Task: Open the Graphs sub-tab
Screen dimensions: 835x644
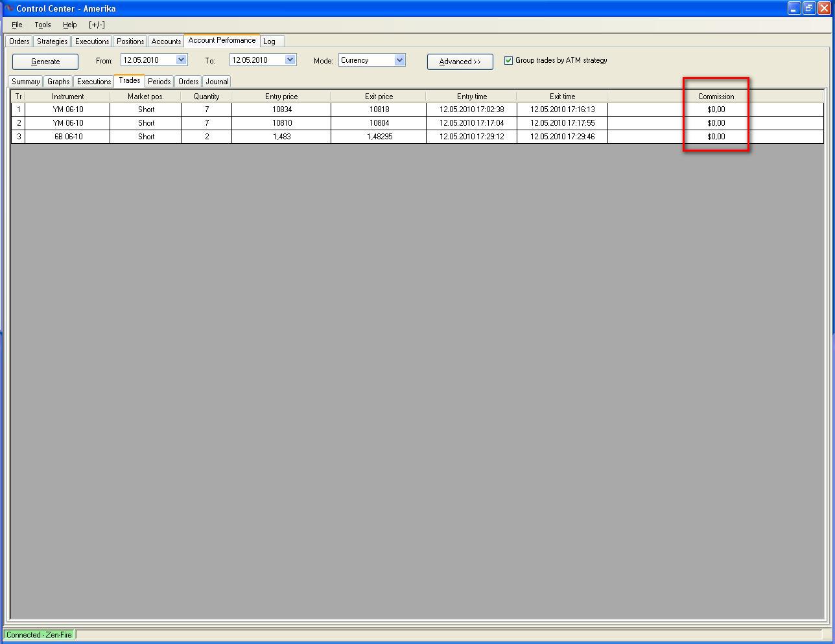Action: click(58, 82)
